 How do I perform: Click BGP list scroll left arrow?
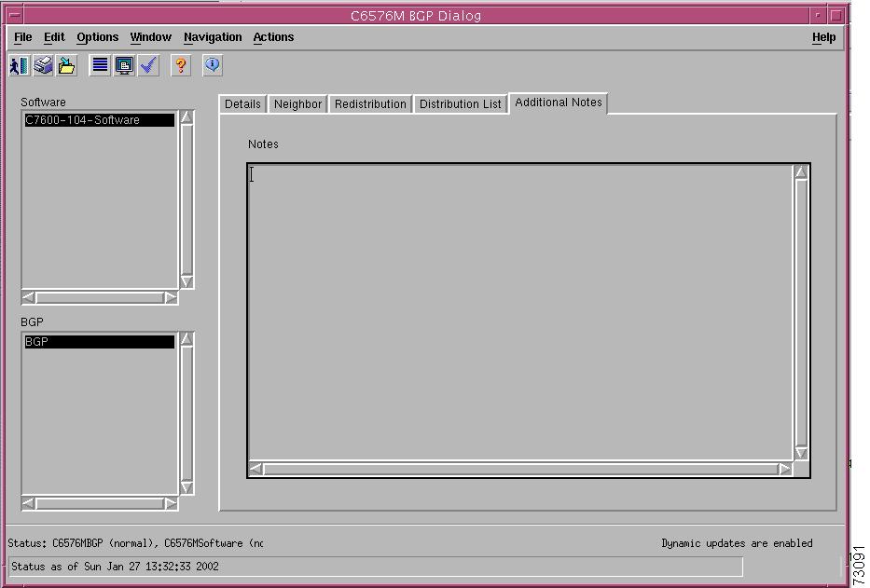click(x=28, y=504)
